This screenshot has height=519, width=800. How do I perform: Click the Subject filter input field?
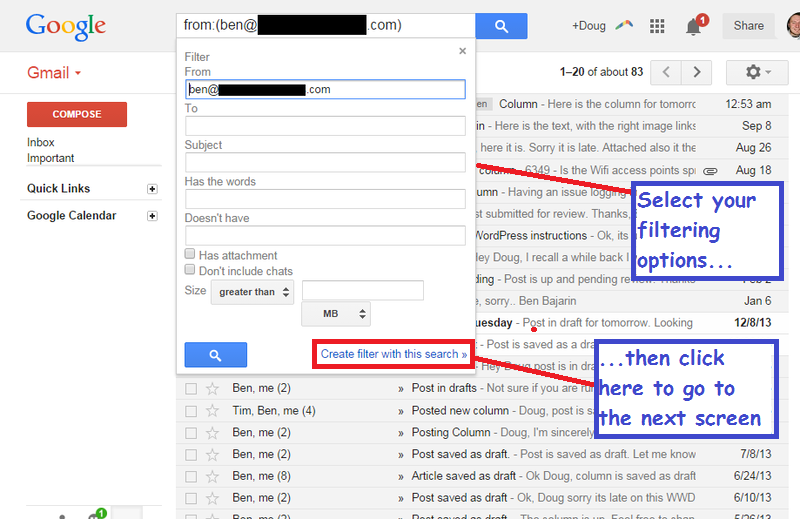tap(325, 162)
